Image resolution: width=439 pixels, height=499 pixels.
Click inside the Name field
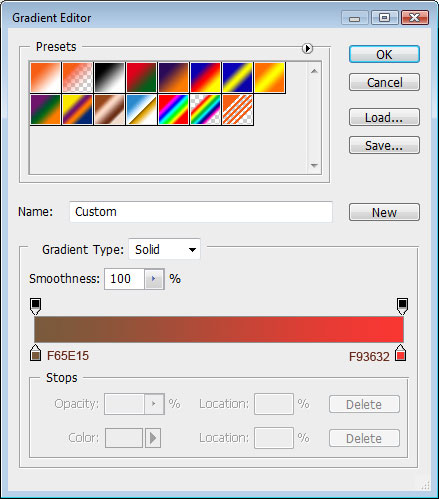(201, 212)
